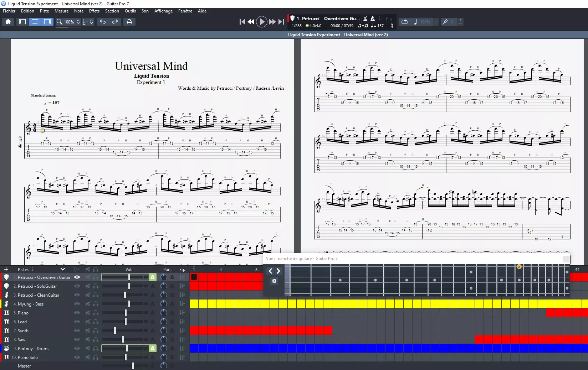
Task: Open equalizer for Petrucci - CleanGuitar track
Action: tap(182, 295)
